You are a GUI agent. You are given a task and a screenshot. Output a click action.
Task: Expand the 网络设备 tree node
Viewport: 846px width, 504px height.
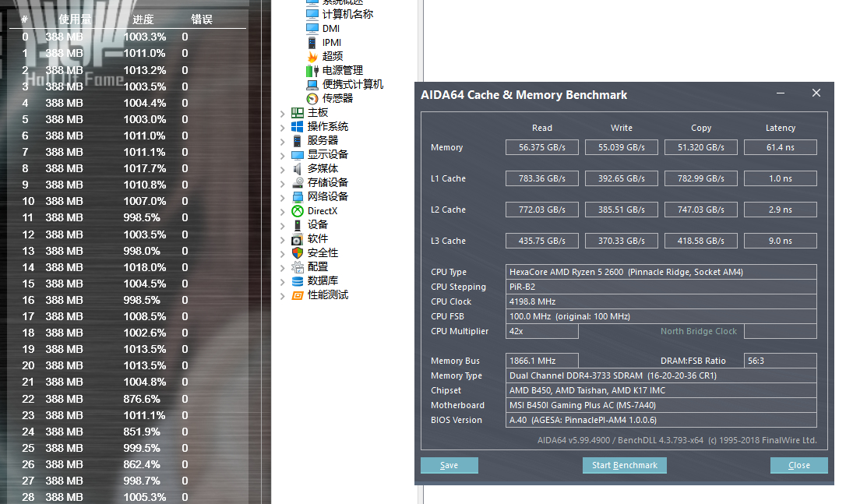(282, 198)
